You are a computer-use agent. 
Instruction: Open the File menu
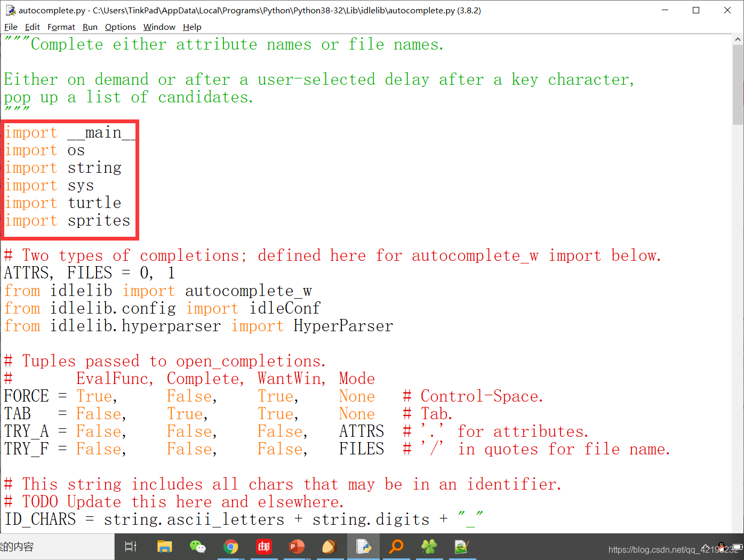pos(11,27)
